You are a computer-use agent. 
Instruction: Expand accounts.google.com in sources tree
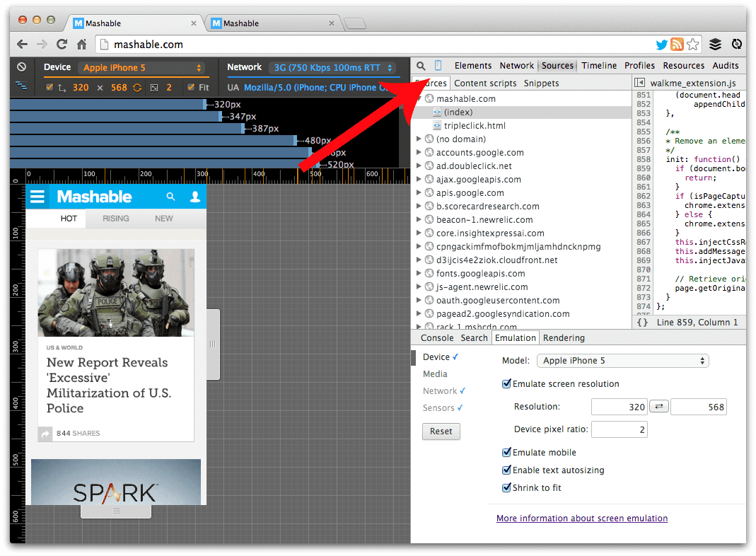[x=419, y=152]
